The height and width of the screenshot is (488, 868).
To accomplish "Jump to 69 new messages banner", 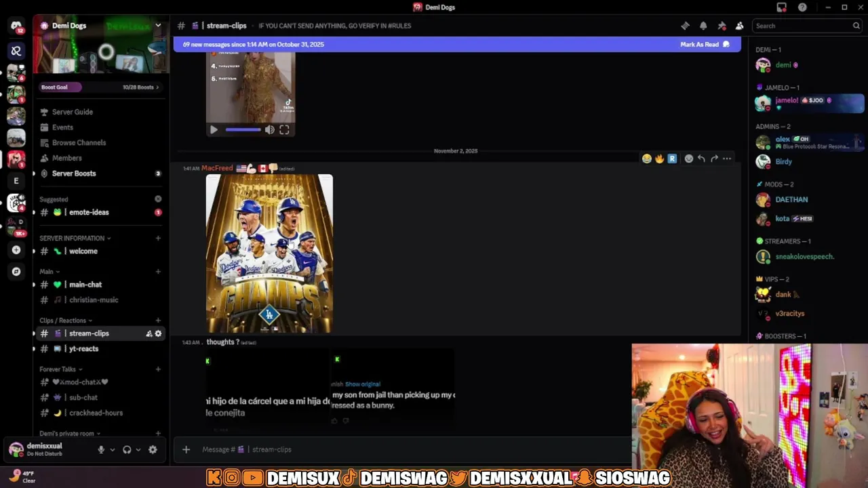I will (457, 44).
